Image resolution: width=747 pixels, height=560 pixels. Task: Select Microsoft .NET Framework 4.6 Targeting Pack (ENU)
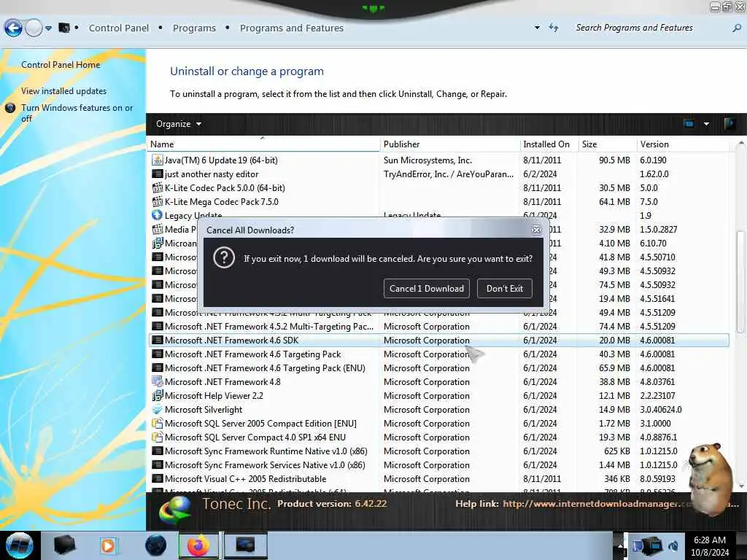click(438, 368)
